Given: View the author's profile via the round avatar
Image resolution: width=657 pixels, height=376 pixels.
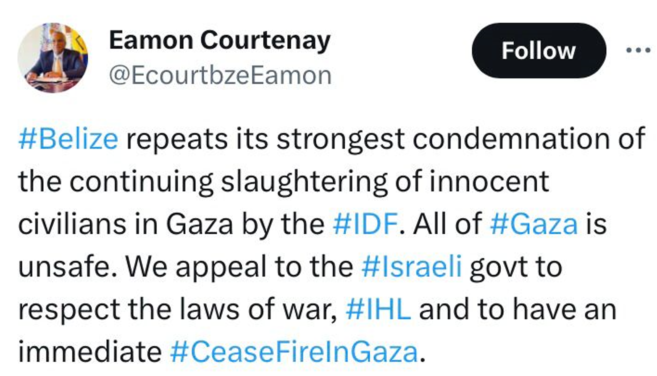Looking at the screenshot, I should [53, 57].
